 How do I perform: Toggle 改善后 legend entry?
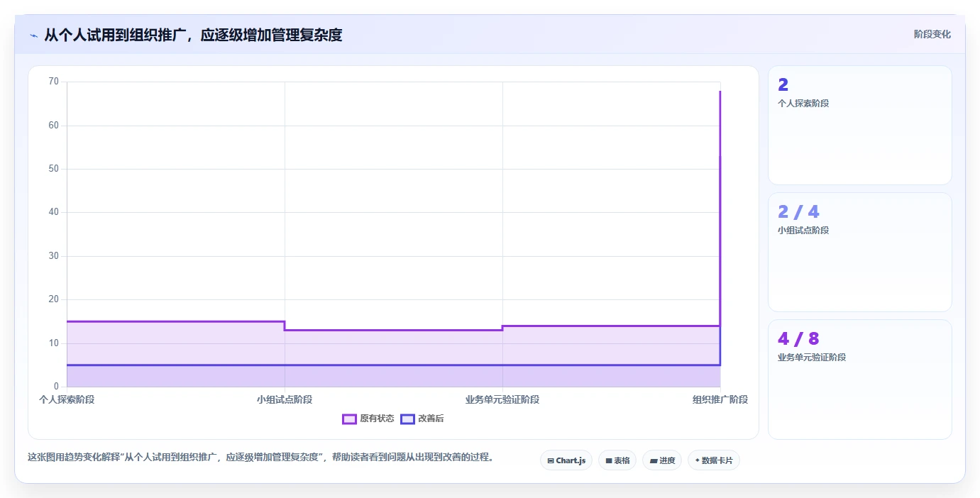422,419
